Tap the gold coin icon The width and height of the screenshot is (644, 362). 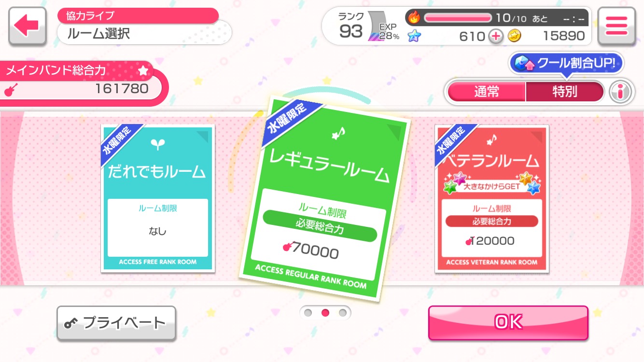(515, 36)
